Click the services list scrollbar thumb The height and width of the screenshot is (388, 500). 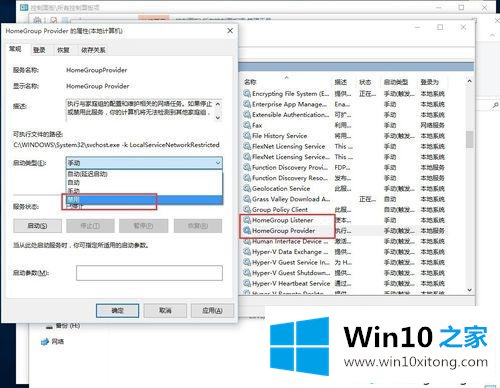pos(469,139)
